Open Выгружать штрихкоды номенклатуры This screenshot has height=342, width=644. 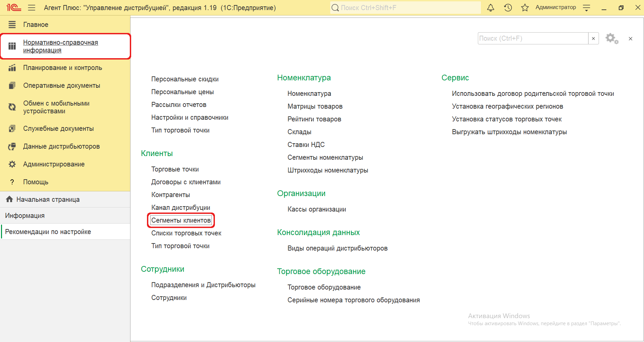[509, 132]
